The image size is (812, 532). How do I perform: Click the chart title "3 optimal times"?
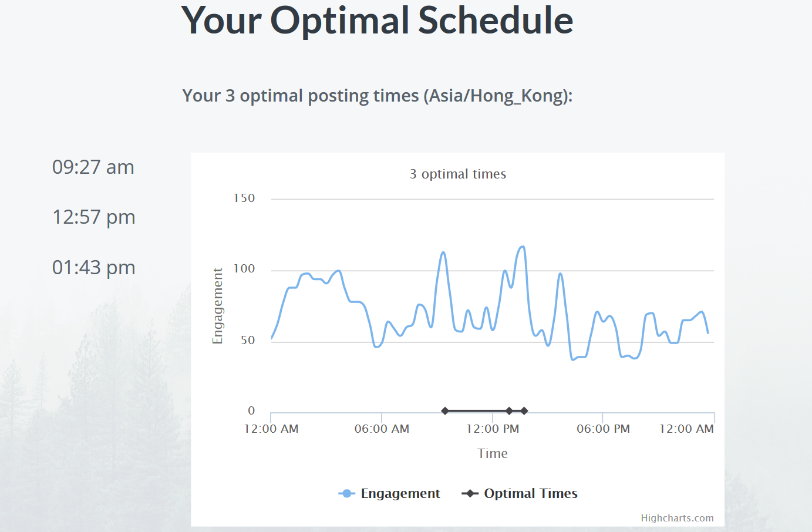click(458, 174)
